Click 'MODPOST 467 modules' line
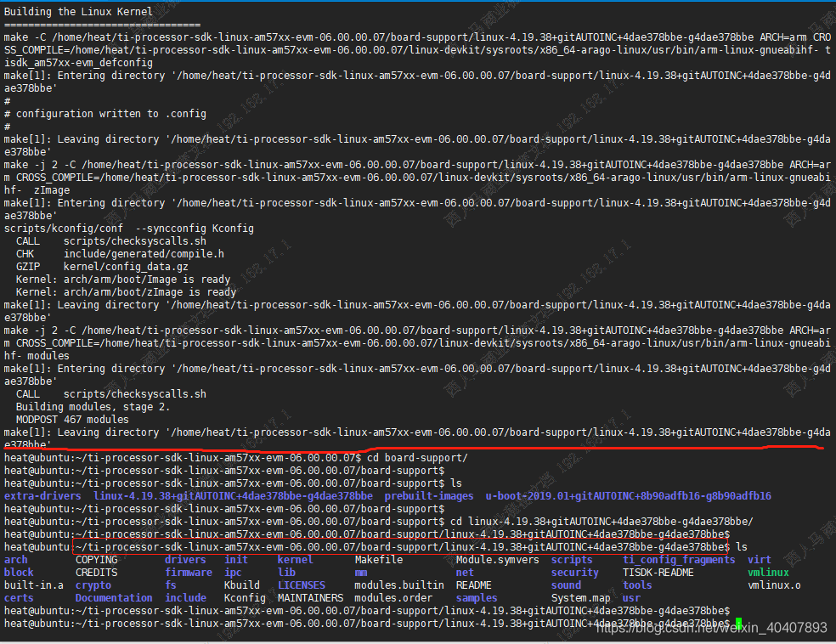This screenshot has width=836, height=644. pos(72,420)
